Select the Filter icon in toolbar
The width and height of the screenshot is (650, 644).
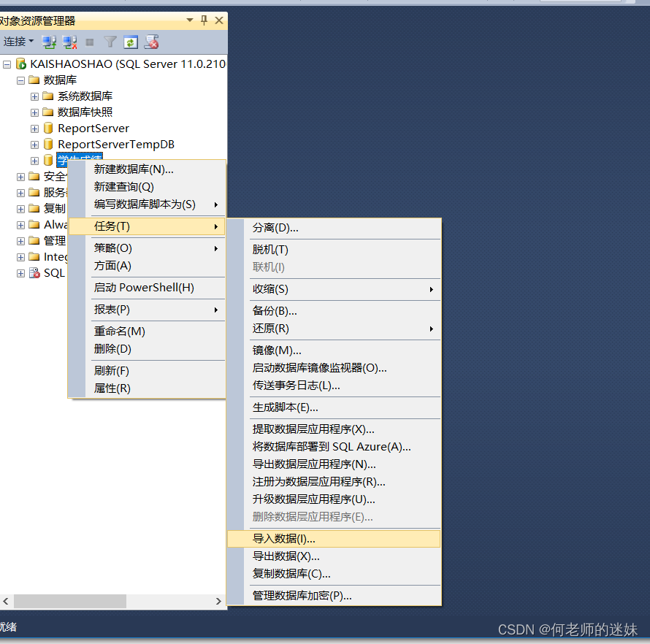110,42
